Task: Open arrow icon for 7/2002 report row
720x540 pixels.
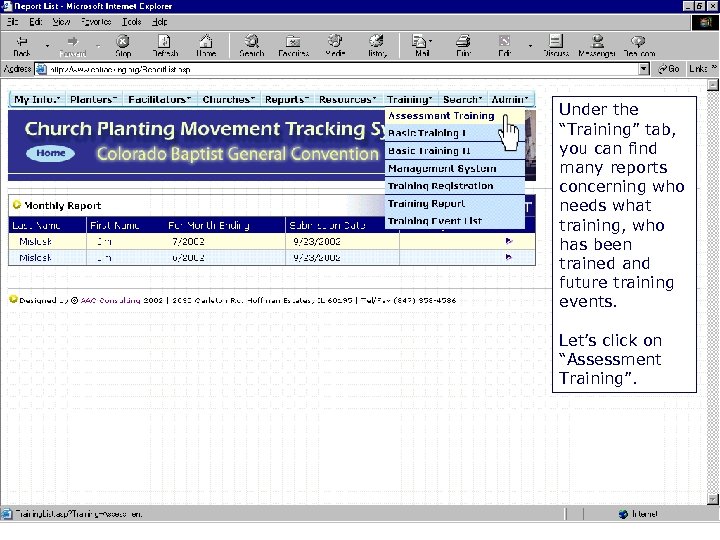Action: (509, 241)
